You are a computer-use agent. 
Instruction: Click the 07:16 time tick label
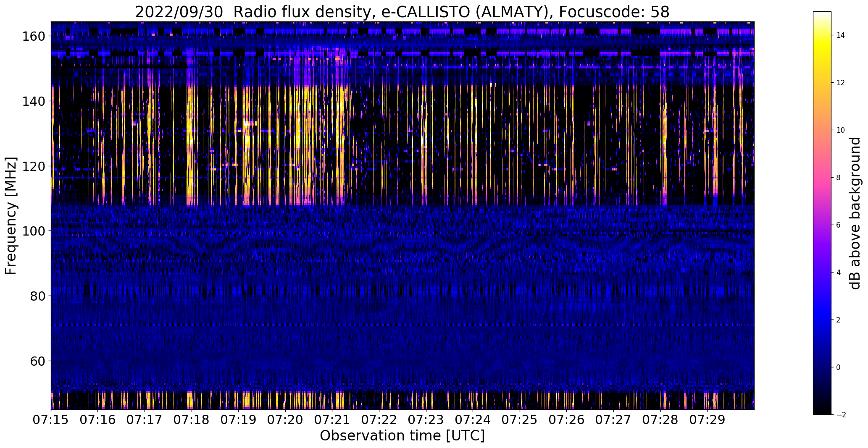(98, 420)
